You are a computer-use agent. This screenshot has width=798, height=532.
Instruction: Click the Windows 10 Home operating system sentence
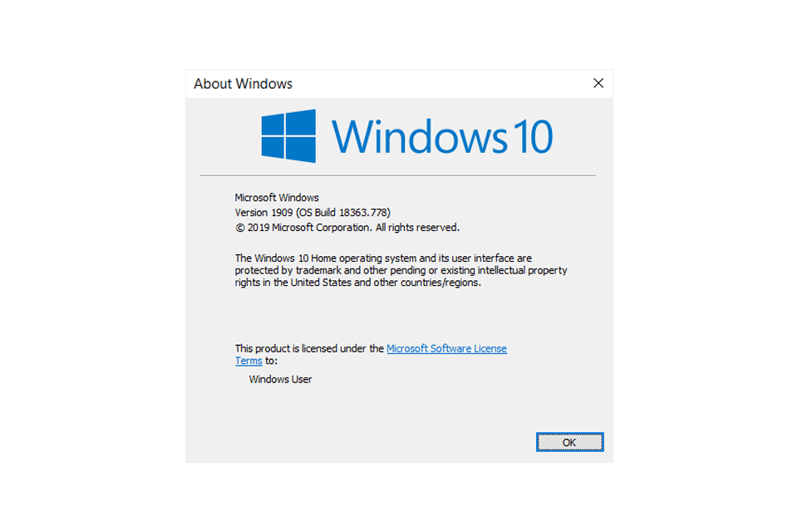[x=382, y=259]
